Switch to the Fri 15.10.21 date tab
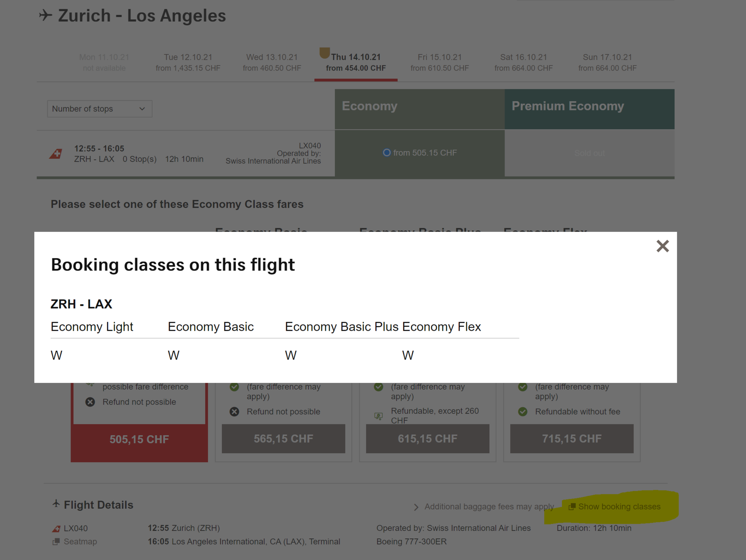The image size is (746, 560). pyautogui.click(x=439, y=62)
